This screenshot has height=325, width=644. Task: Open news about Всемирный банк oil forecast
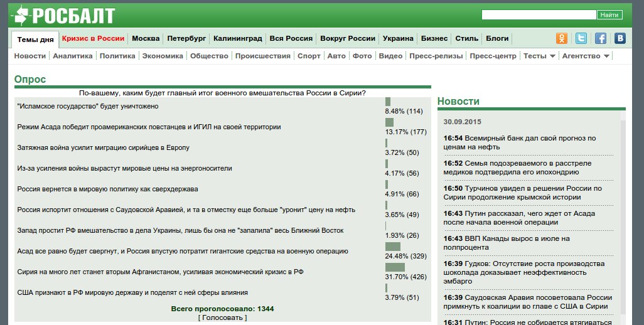[x=520, y=142]
